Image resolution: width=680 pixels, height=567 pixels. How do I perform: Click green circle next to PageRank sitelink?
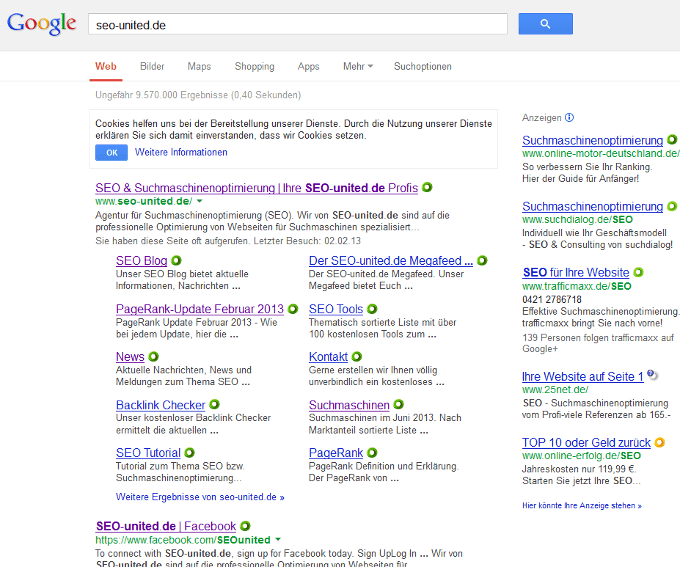click(372, 452)
